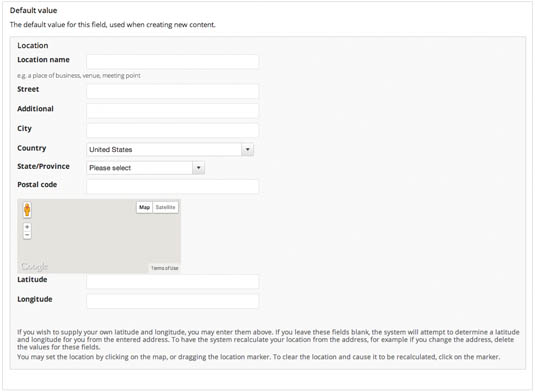Click the Google logo on the map

pyautogui.click(x=34, y=266)
